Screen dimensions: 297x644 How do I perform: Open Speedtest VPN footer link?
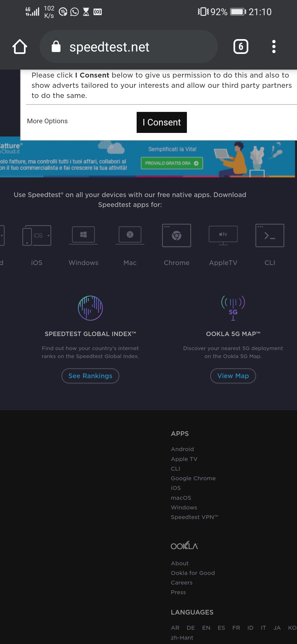194,517
